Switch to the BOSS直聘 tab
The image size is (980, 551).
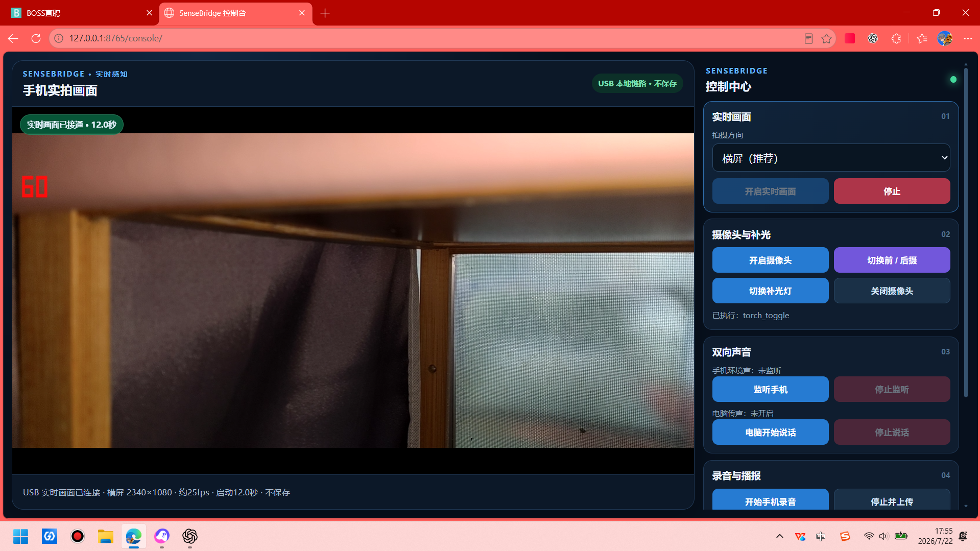82,13
